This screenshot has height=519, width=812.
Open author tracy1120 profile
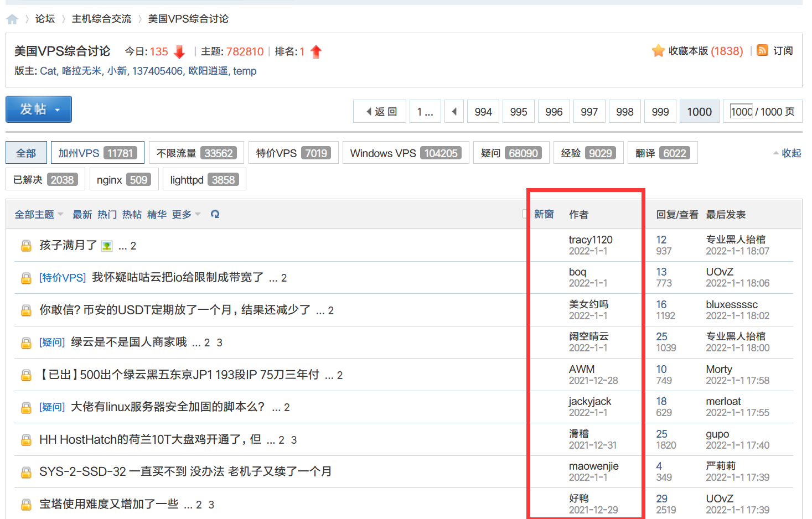coord(591,240)
